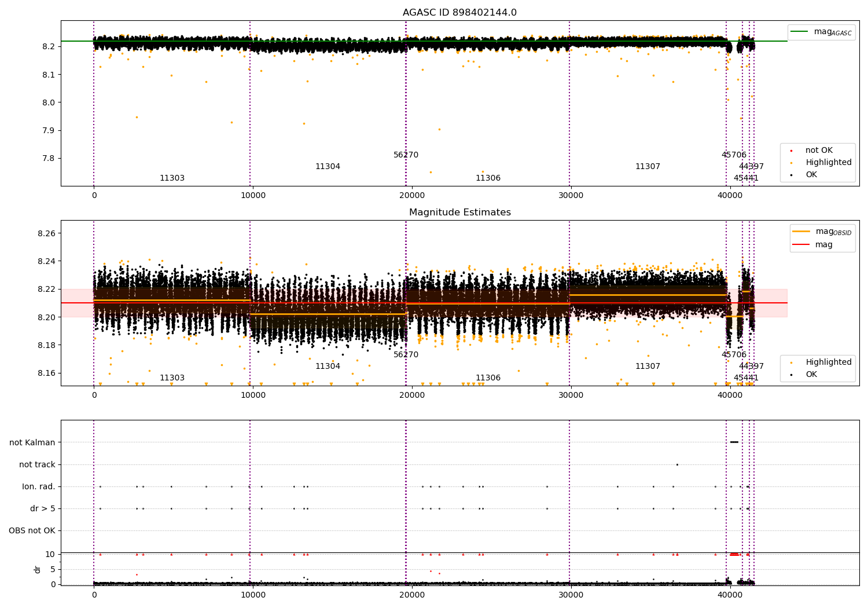Click OBSID label 11307 in middle plot
868x608 pixels.
[648, 367]
